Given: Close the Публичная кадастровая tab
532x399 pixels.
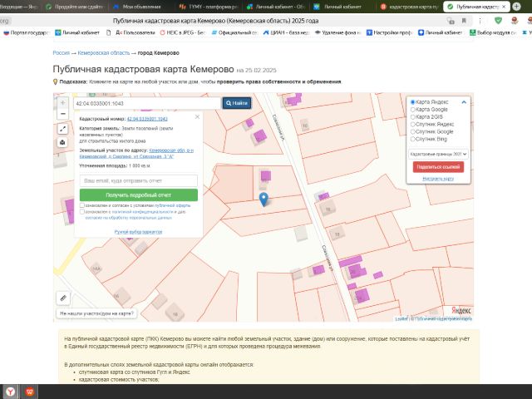Looking at the screenshot, I should tap(504, 7).
